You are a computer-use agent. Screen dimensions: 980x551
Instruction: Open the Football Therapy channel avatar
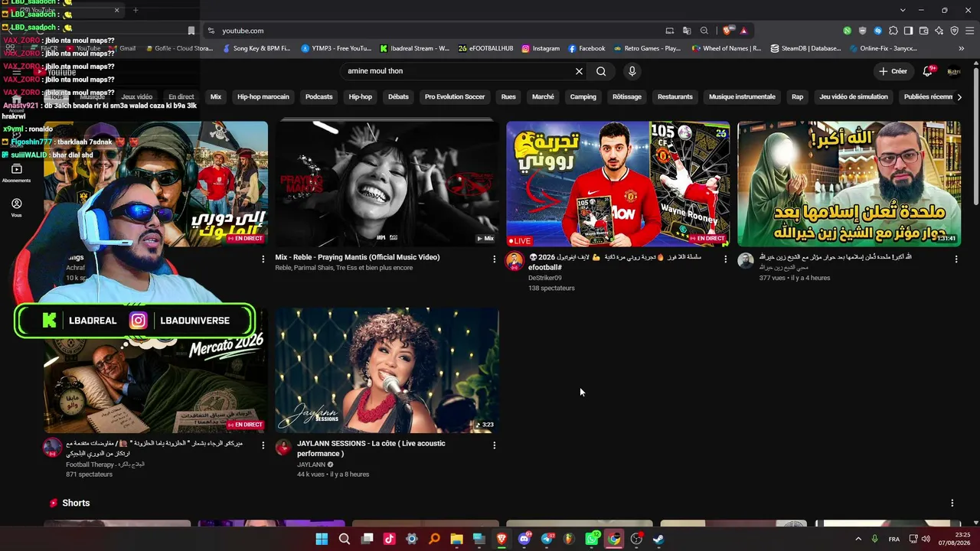(53, 448)
